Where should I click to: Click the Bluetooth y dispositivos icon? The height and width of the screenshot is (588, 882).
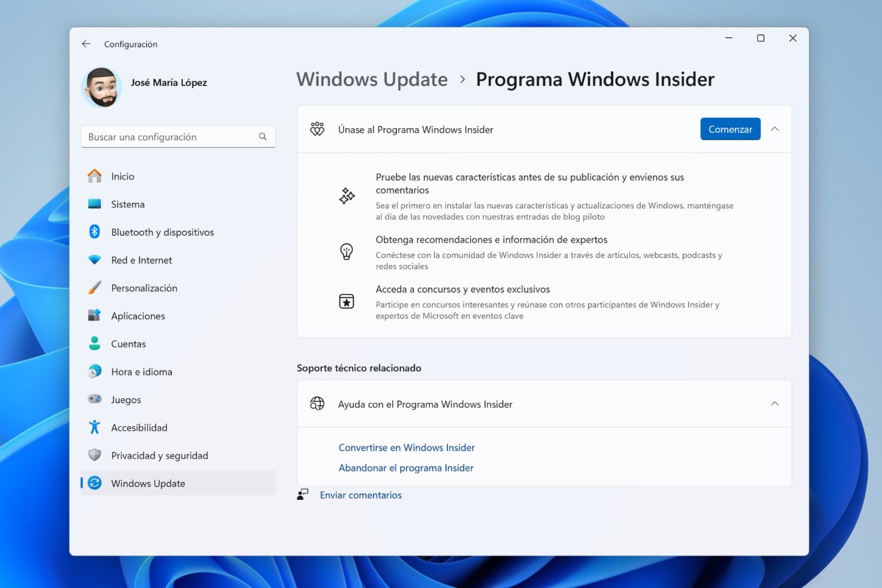point(95,232)
